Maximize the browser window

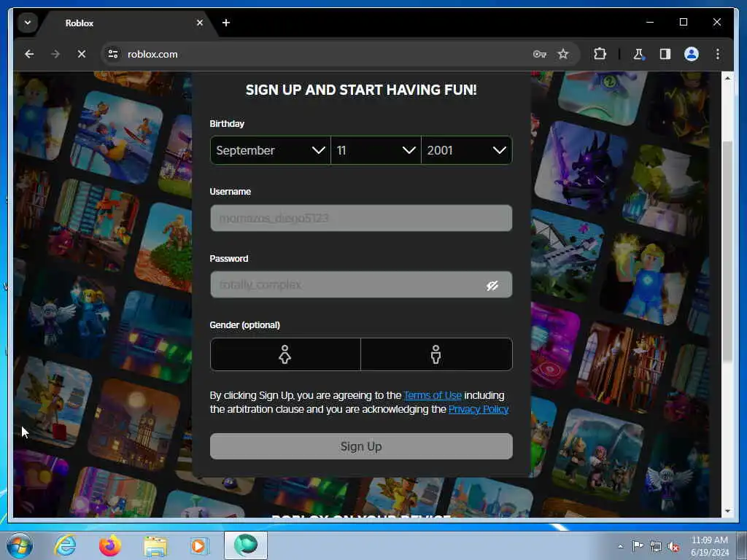[683, 22]
